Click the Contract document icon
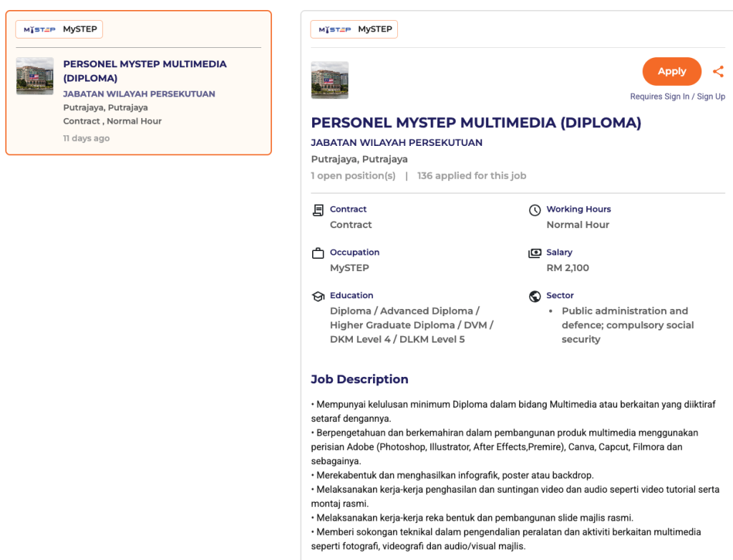 319,210
